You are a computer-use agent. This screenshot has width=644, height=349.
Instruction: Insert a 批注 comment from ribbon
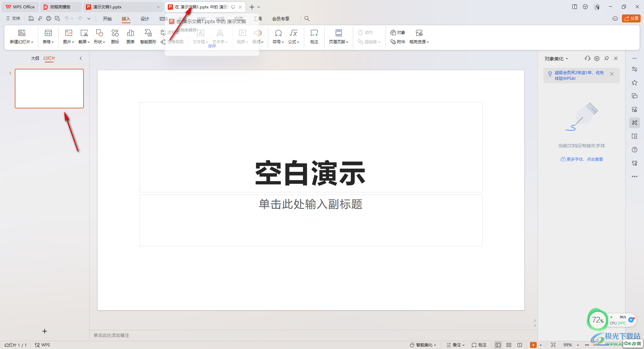coord(314,36)
